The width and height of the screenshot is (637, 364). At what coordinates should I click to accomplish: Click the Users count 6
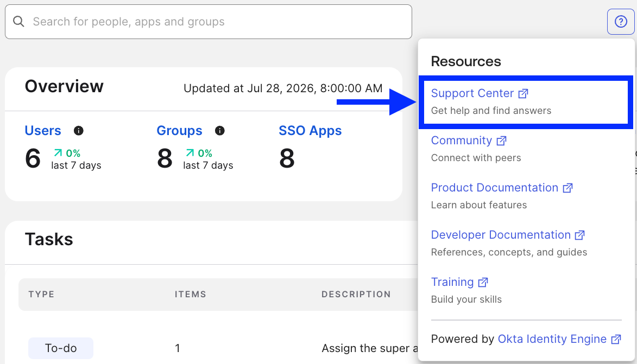(x=33, y=158)
